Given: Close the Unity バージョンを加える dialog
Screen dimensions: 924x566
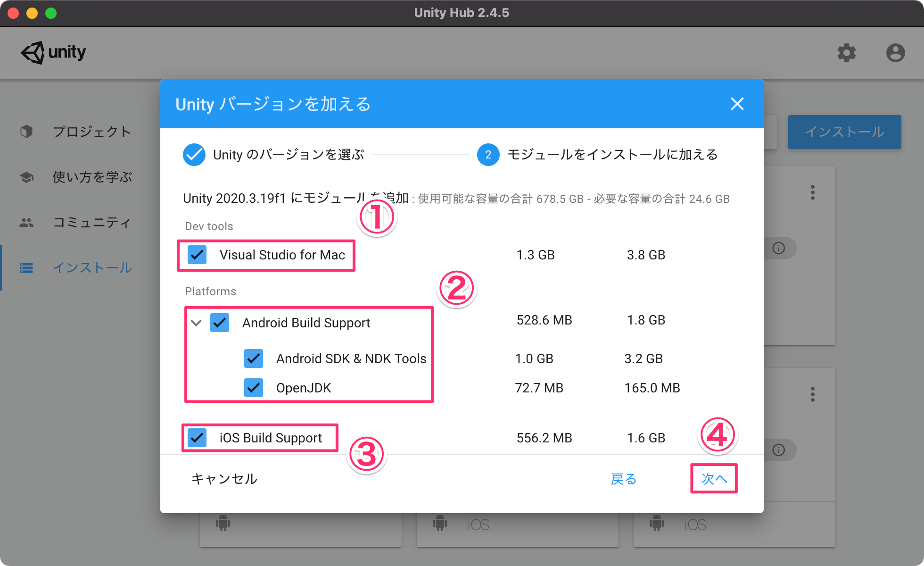Looking at the screenshot, I should (x=737, y=104).
